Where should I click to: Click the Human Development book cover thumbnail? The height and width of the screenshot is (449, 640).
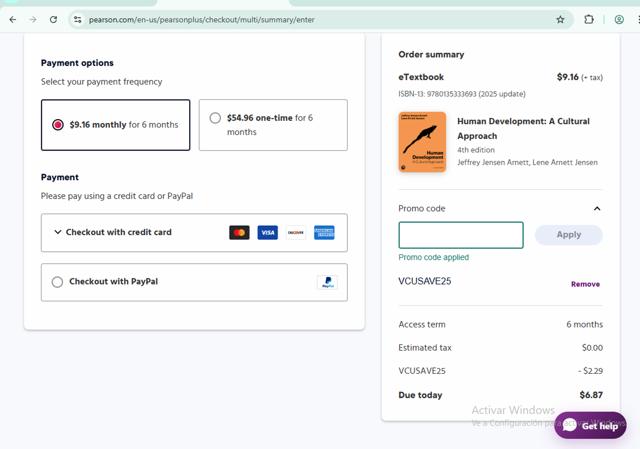[422, 142]
